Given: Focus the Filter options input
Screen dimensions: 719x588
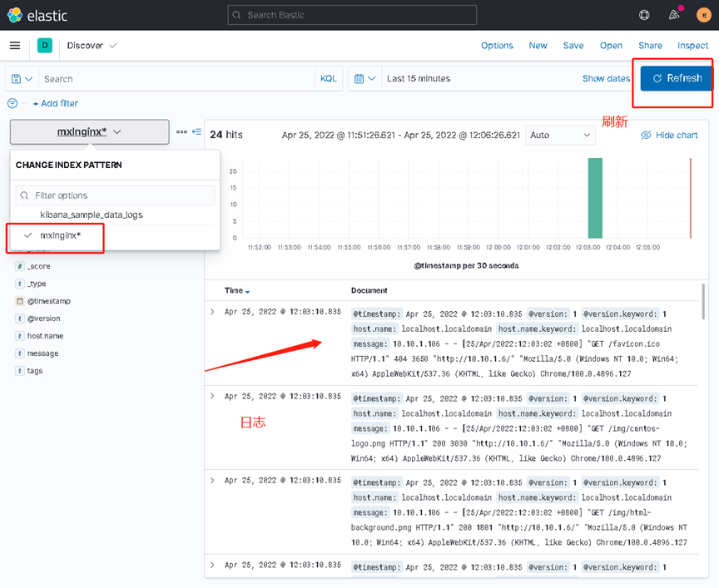Looking at the screenshot, I should pos(115,195).
